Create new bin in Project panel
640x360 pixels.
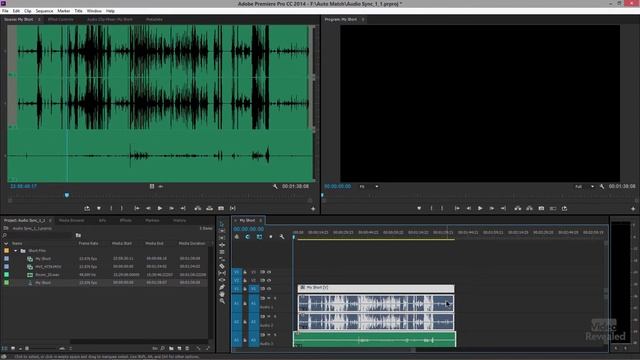coord(171,348)
